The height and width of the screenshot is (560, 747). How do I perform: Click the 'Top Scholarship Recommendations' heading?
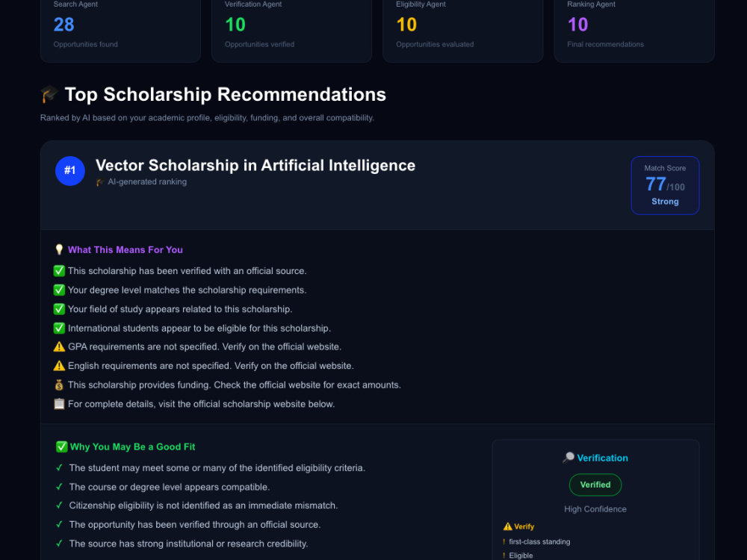(226, 94)
